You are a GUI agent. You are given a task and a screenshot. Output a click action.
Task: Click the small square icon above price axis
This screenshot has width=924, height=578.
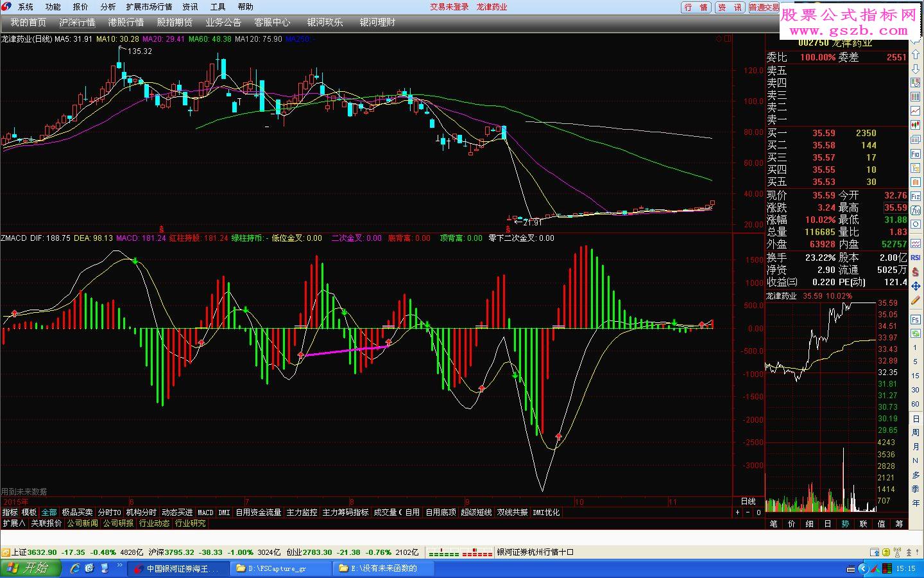point(728,39)
